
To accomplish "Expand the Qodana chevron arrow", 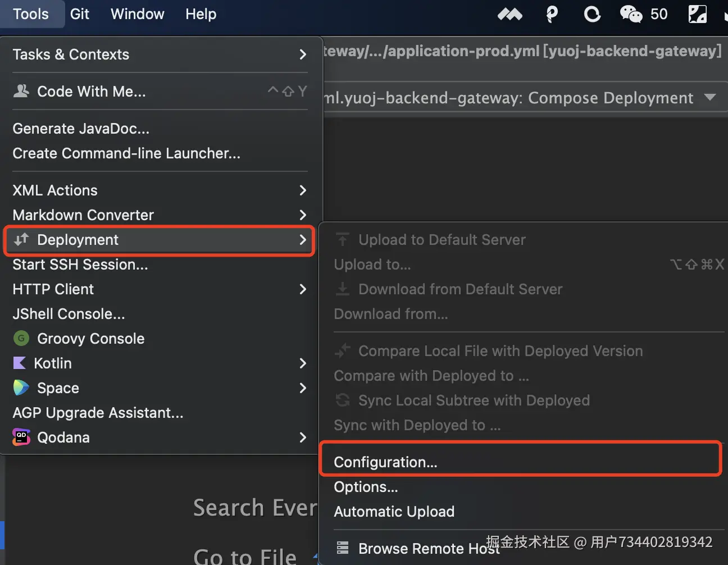I will click(303, 438).
